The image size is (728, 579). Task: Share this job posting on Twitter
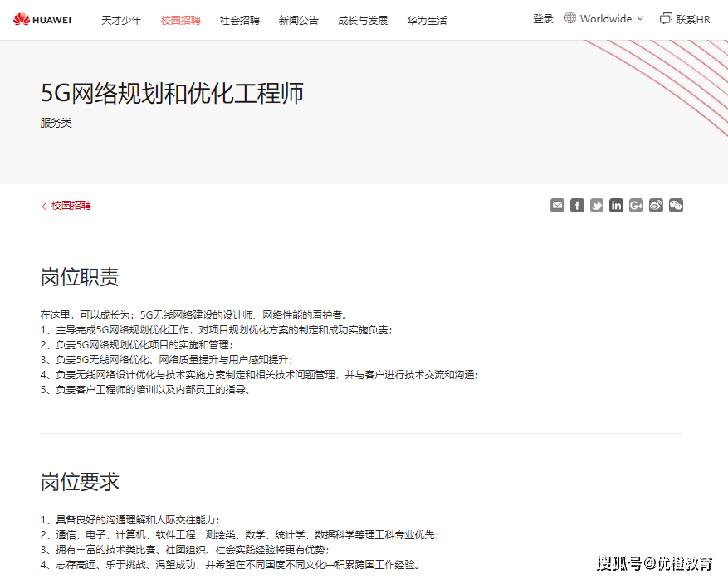pyautogui.click(x=597, y=205)
